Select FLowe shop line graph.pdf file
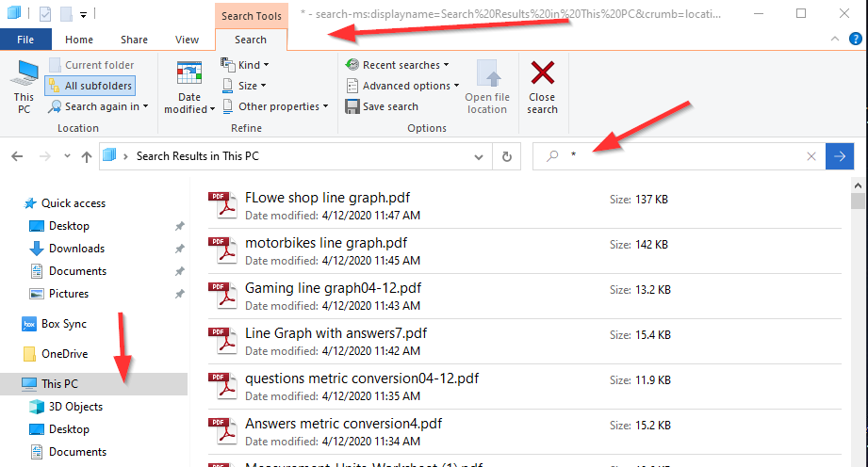The width and height of the screenshot is (868, 467). tap(524, 206)
